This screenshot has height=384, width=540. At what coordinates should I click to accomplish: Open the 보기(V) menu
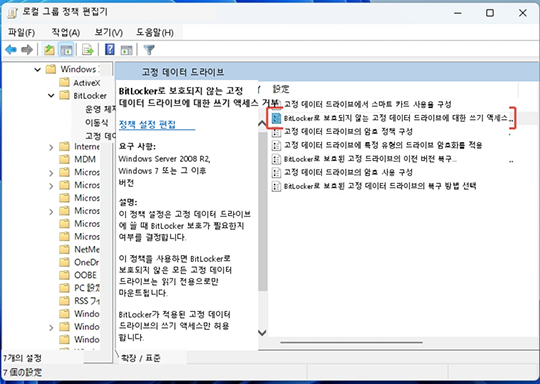click(109, 32)
